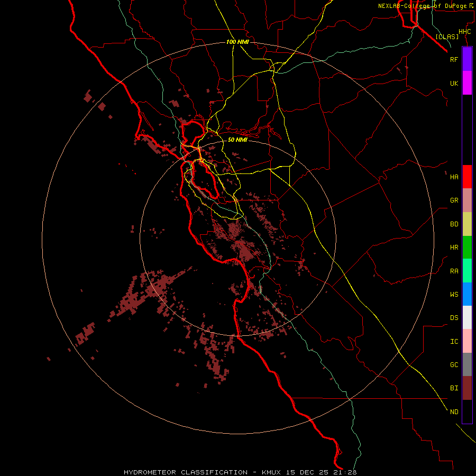
Task: Click the HYDROMETEOR CLASSIFICATION title text
Action: pyautogui.click(x=186, y=472)
